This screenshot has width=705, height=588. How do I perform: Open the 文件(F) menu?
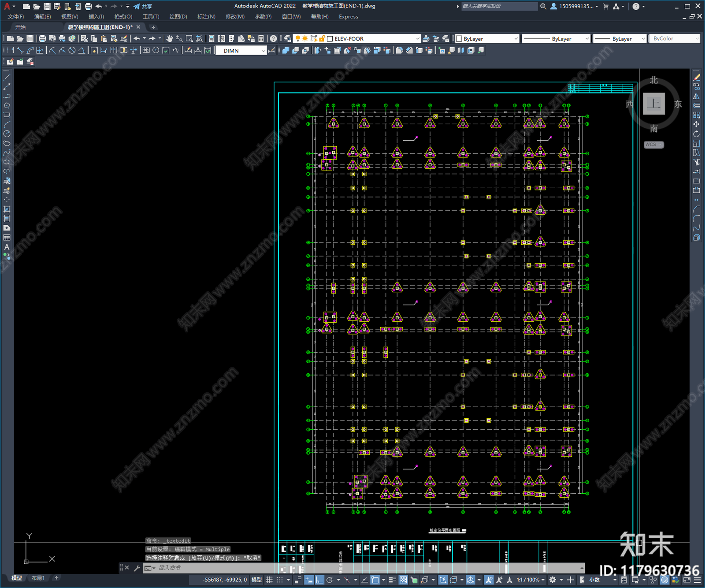coord(16,17)
